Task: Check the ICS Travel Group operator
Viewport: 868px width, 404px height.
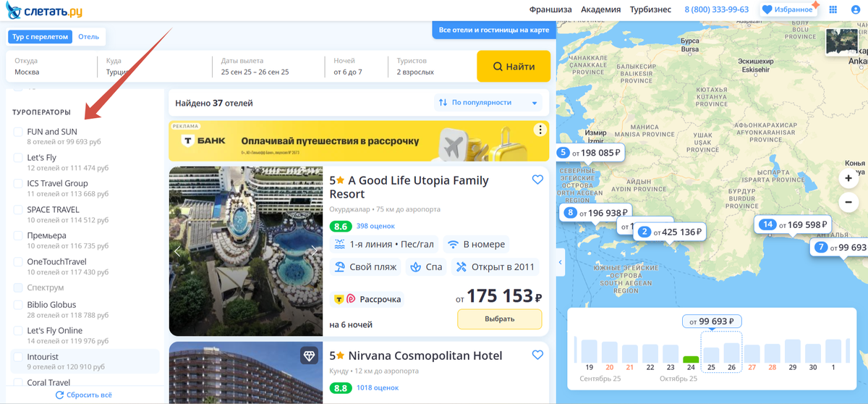Action: coord(18,184)
